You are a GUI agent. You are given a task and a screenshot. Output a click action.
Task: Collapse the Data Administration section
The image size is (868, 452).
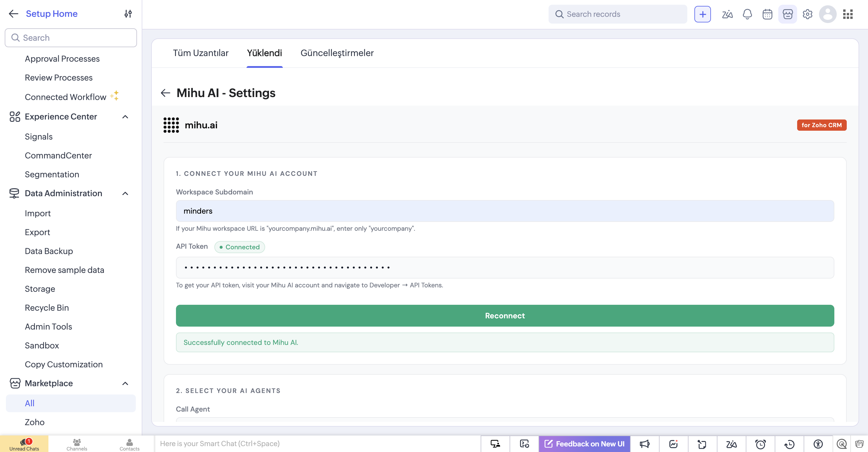click(x=125, y=193)
